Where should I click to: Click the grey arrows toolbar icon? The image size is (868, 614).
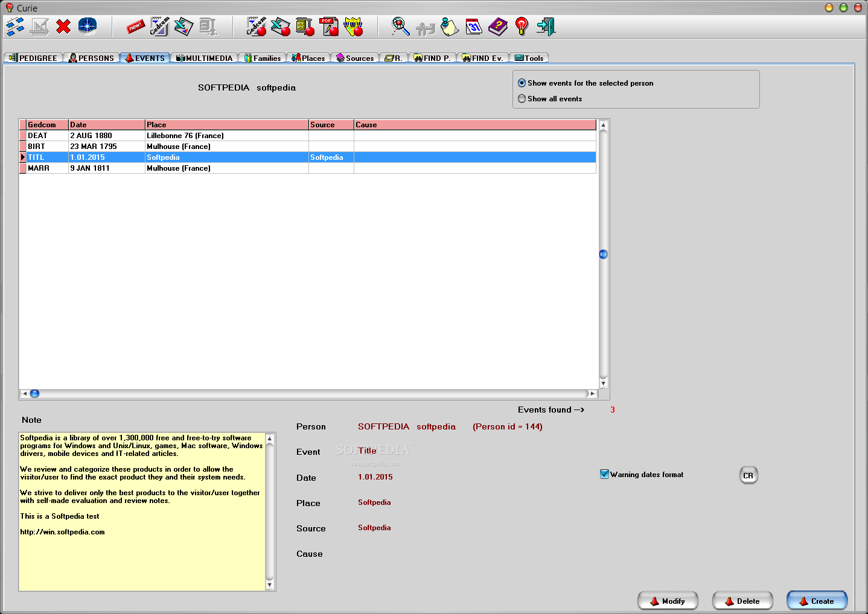pyautogui.click(x=426, y=28)
